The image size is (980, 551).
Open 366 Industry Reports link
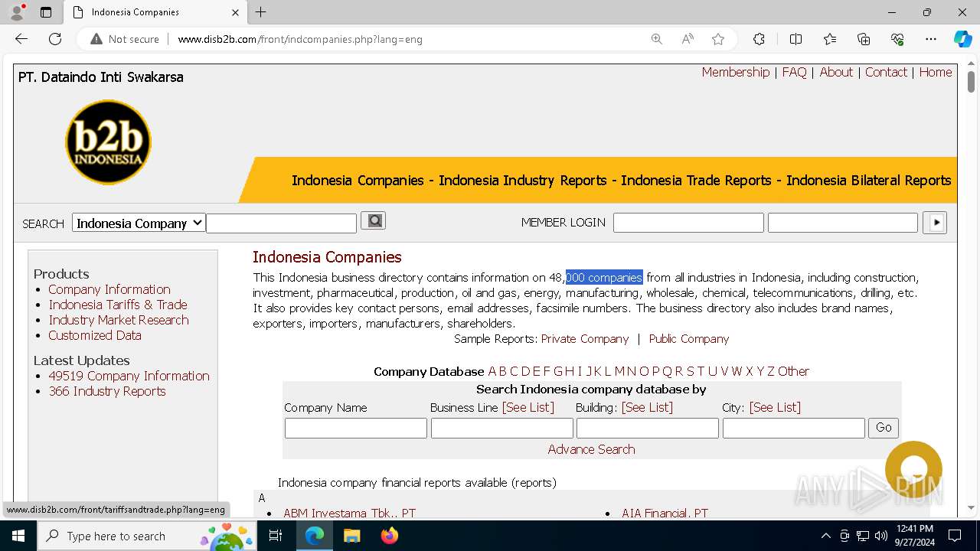point(107,391)
